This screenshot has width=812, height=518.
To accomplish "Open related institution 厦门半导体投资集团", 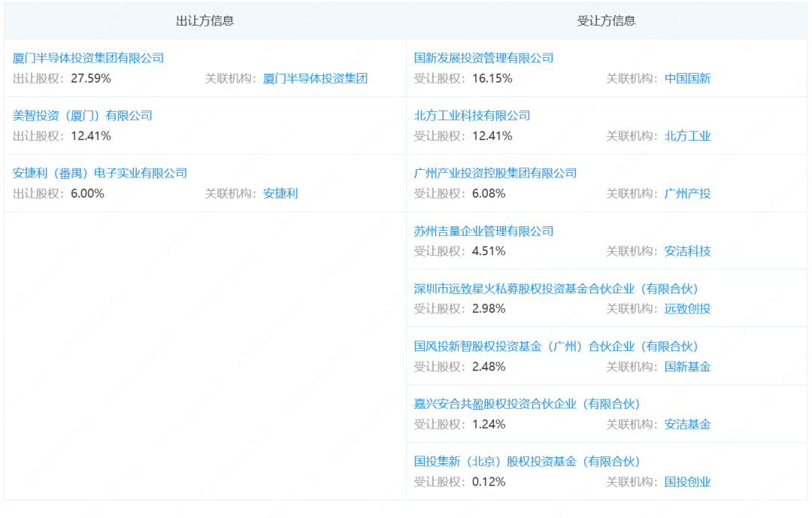I will (x=315, y=78).
